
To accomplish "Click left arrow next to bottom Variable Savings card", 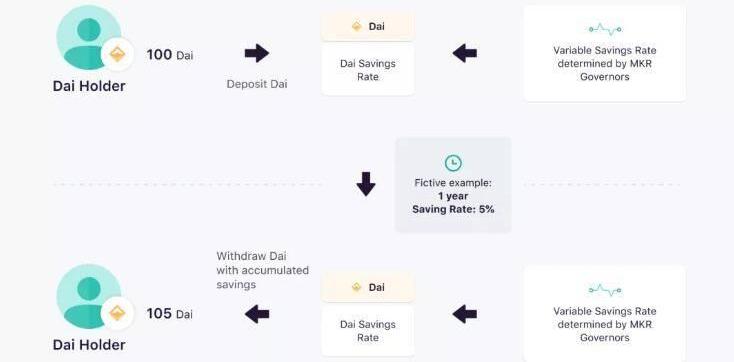I will [465, 314].
